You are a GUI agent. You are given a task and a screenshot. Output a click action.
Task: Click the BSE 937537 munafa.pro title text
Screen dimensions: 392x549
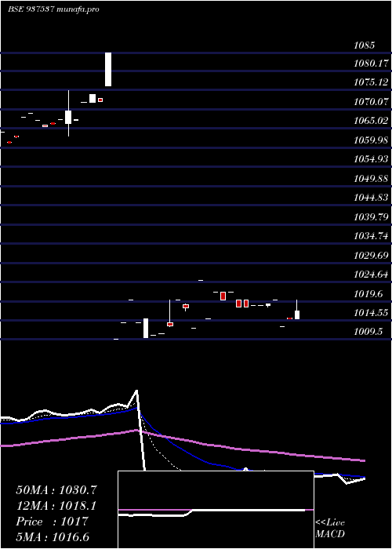tap(53, 9)
